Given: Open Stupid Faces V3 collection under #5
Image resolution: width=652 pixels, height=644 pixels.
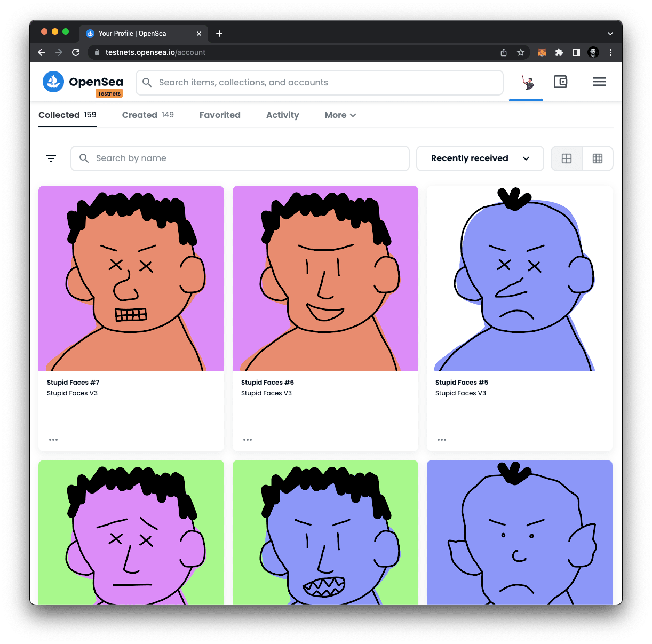Looking at the screenshot, I should 460,393.
